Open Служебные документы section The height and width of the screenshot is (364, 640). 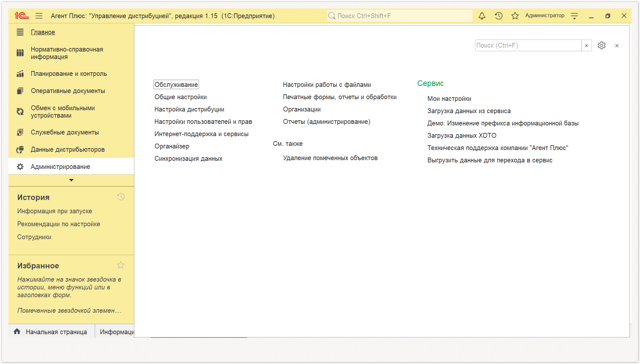[x=65, y=132]
